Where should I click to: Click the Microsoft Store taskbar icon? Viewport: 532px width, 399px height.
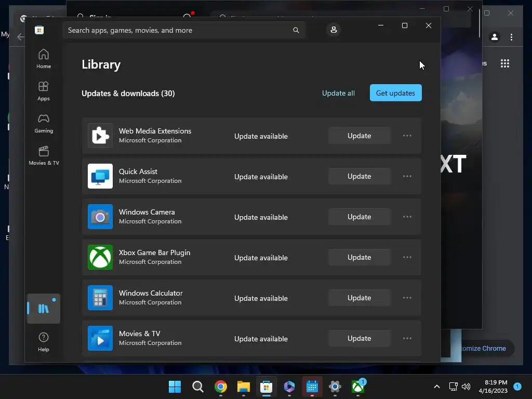[267, 387]
